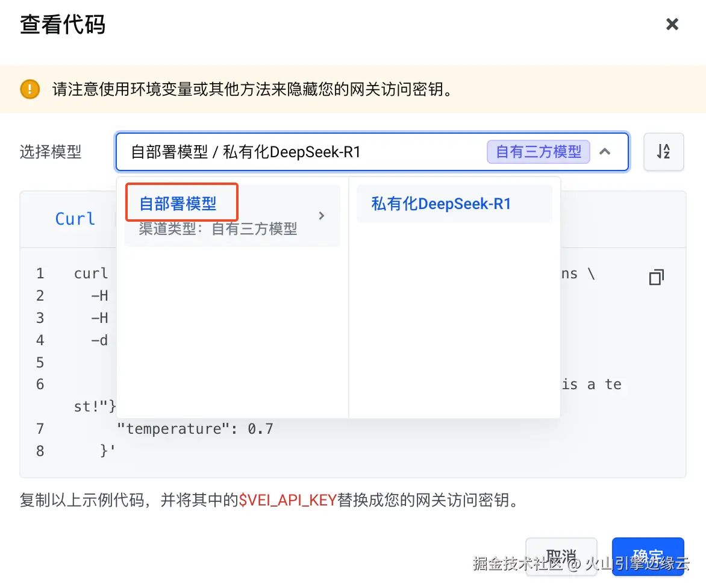Click the 渠道类型: 自有三方模型 subtitle
Image resolution: width=706 pixels, height=588 pixels.
[218, 229]
